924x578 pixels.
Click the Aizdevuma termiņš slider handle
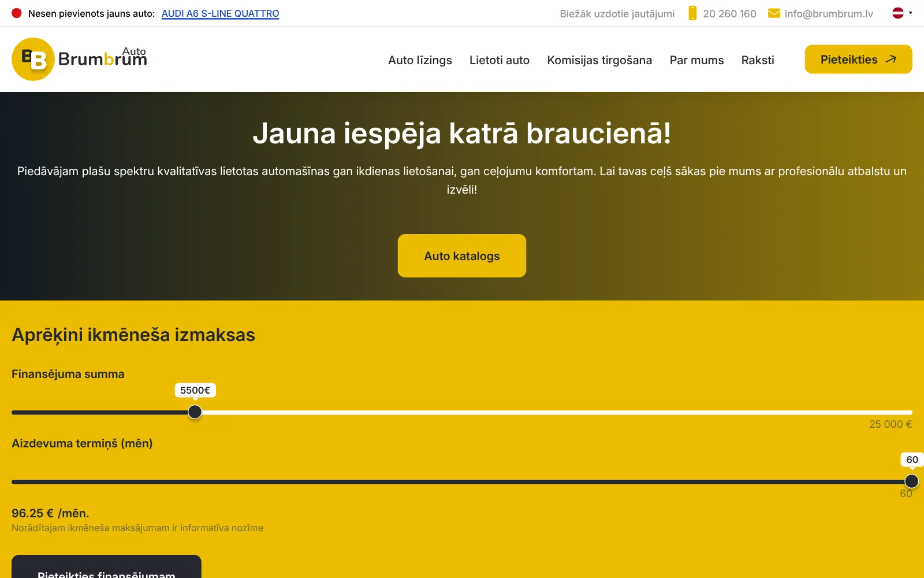click(911, 481)
